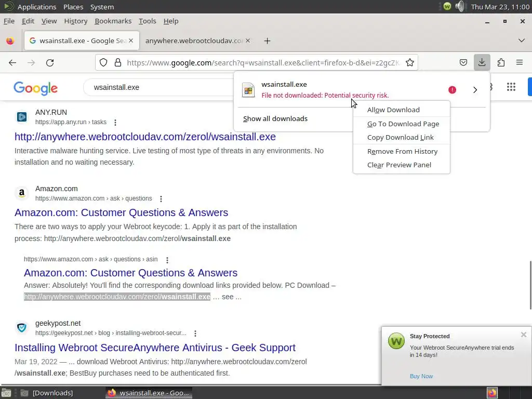Close the wsainstall.exe Google Search tab

[131, 41]
